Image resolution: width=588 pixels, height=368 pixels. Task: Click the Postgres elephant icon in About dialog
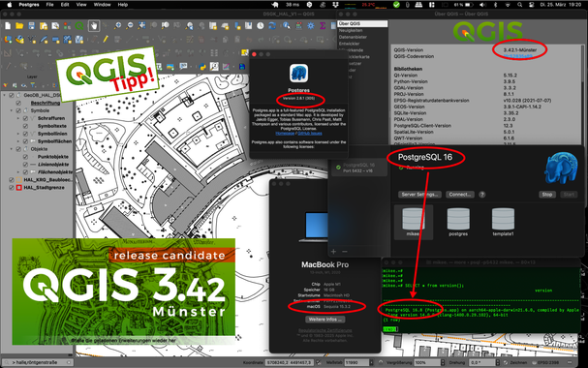(x=299, y=73)
